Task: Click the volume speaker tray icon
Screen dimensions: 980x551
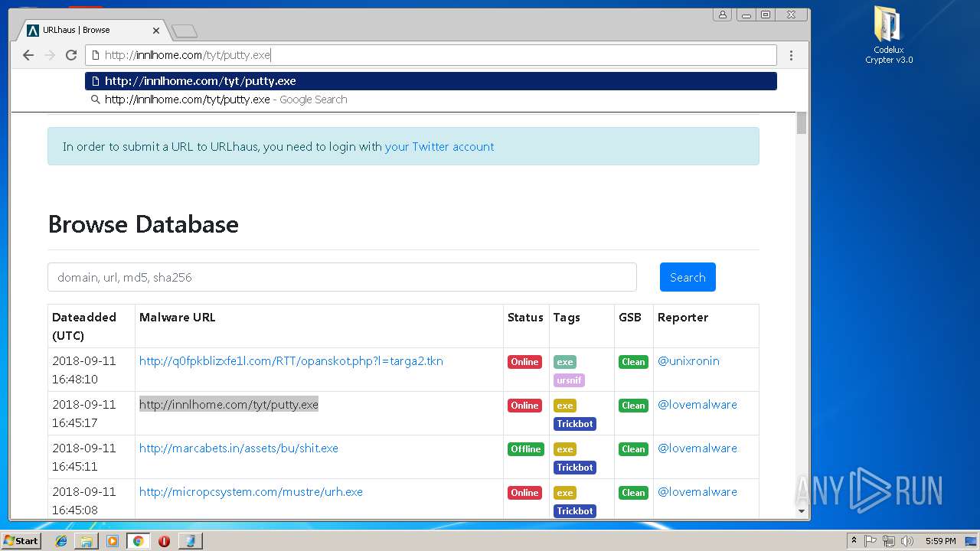Action: coord(907,541)
